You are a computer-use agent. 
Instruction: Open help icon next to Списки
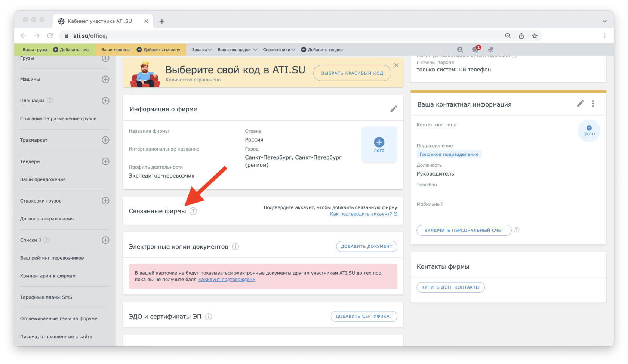tap(46, 240)
